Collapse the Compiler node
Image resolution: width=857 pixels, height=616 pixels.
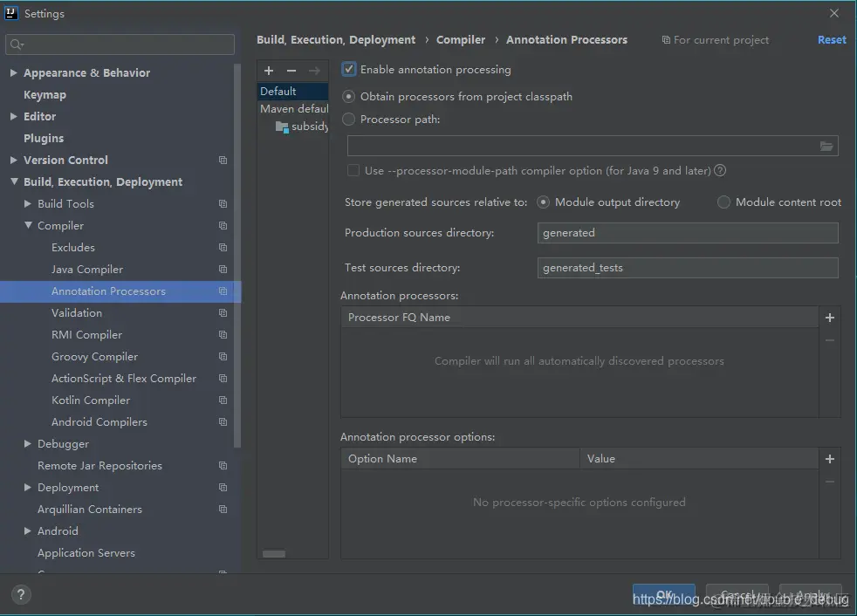(x=28, y=226)
